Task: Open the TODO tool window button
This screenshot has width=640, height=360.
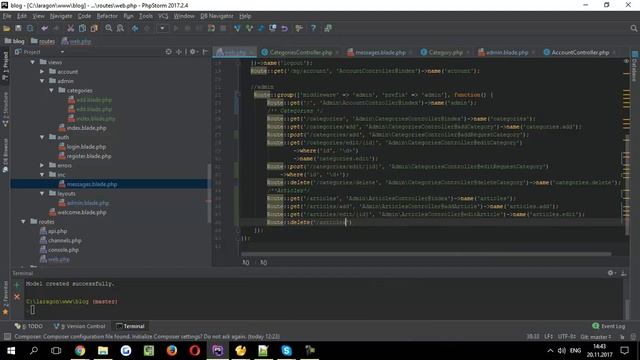Action: pyautogui.click(x=29, y=326)
